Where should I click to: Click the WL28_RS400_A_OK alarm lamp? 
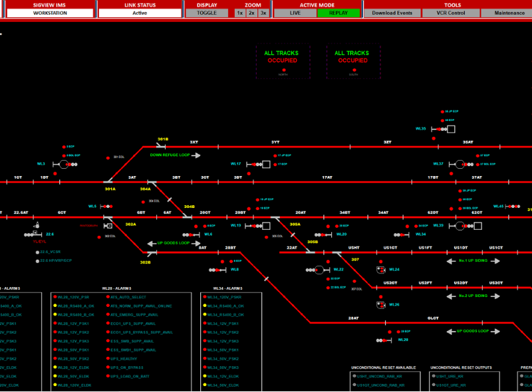(x=55, y=306)
